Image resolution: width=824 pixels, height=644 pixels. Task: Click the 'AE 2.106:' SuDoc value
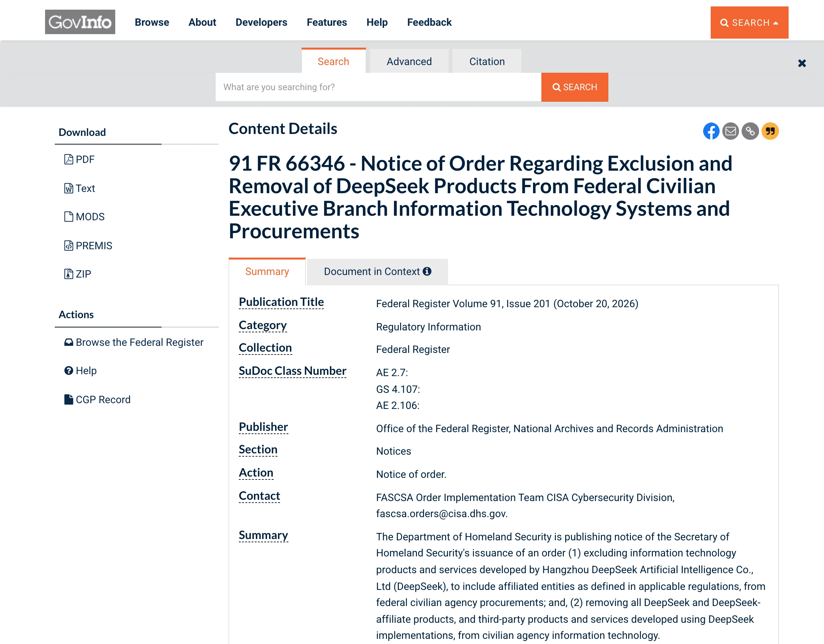coord(398,405)
